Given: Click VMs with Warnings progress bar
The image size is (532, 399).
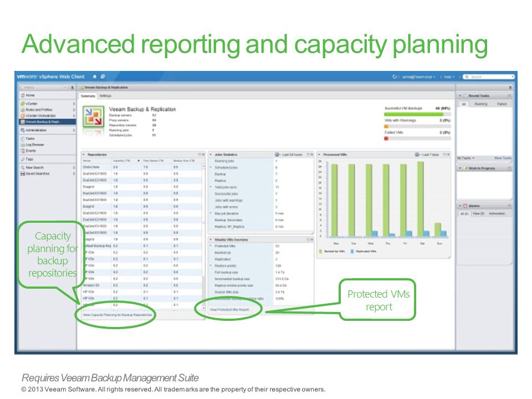Looking at the screenshot, I should point(417,126).
